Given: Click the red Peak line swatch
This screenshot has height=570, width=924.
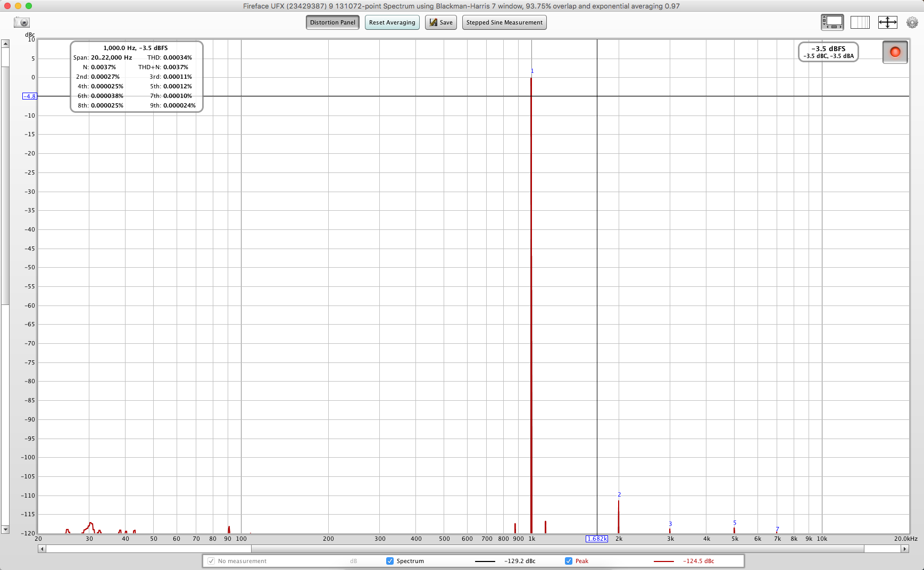Looking at the screenshot, I should coord(663,561).
